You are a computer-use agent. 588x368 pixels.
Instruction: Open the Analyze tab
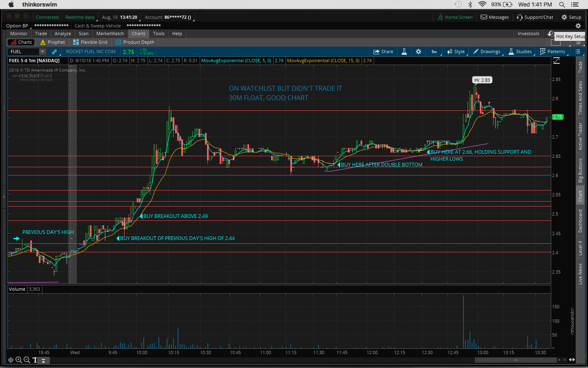tap(63, 34)
